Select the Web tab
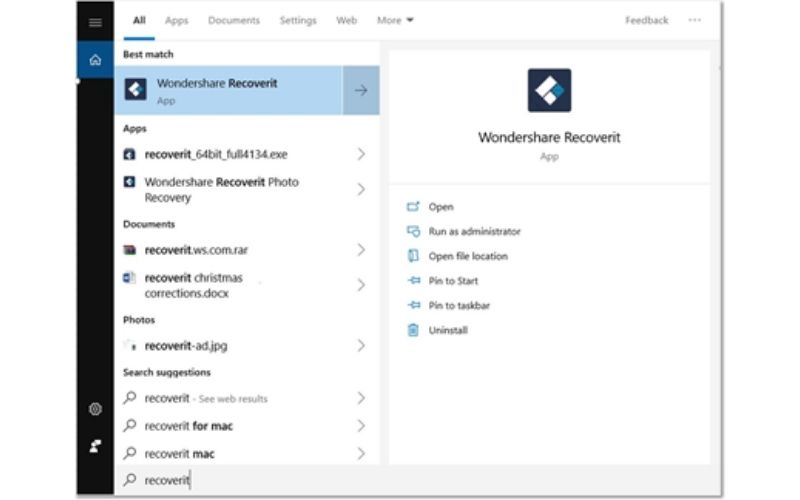800x500 pixels. click(x=346, y=20)
